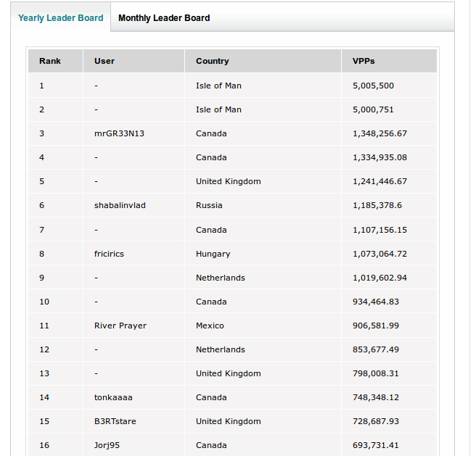
Task: Click Canada in rank 3 row
Action: [x=211, y=133]
